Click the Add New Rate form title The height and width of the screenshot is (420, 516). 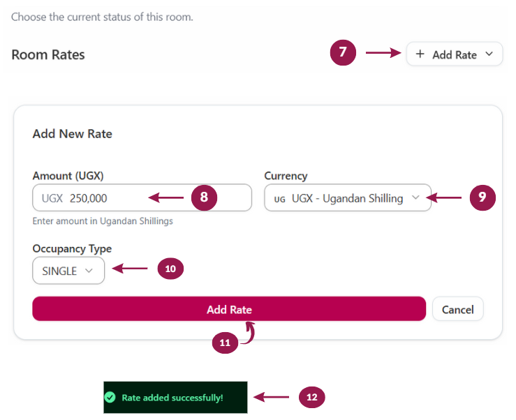tap(73, 134)
